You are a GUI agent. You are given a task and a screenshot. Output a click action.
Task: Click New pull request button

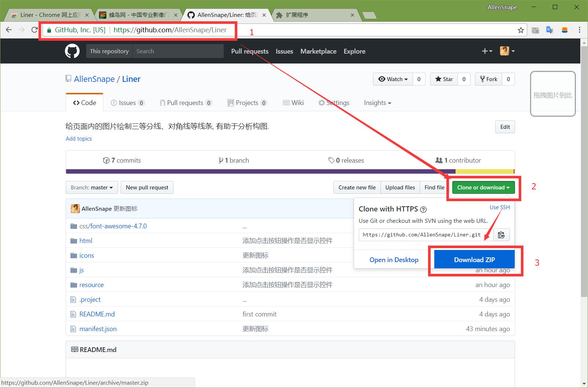147,188
